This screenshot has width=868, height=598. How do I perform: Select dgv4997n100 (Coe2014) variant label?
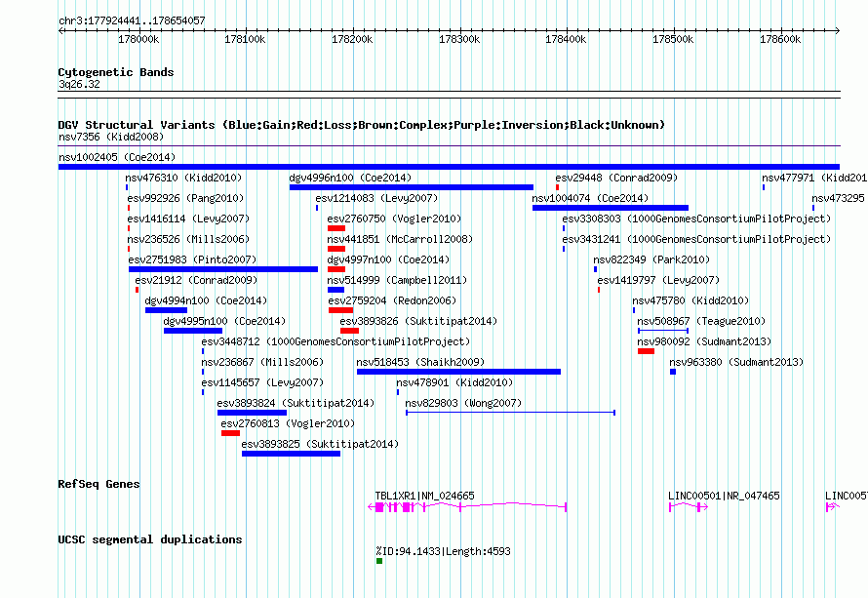pyautogui.click(x=388, y=259)
